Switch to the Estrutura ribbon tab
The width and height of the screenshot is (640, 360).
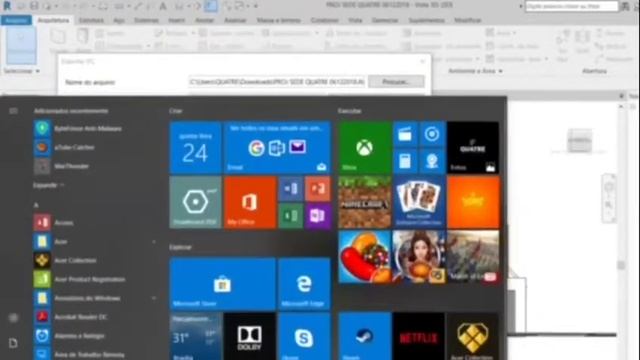pyautogui.click(x=91, y=20)
